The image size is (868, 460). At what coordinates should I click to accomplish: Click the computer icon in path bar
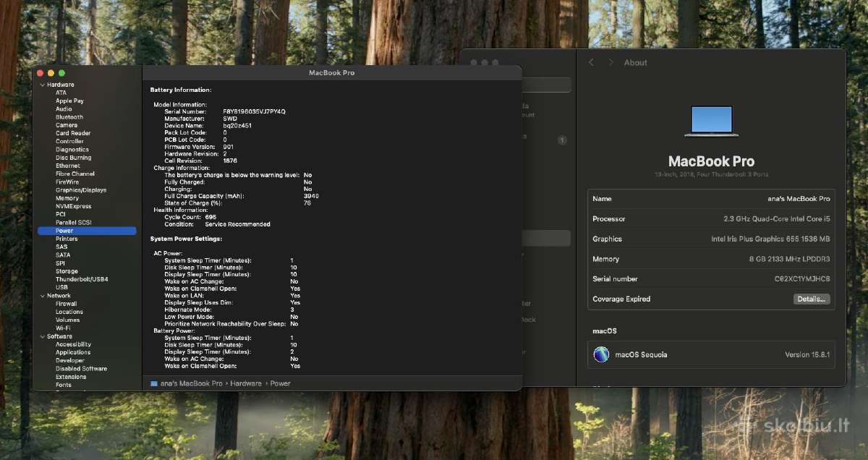(x=154, y=383)
